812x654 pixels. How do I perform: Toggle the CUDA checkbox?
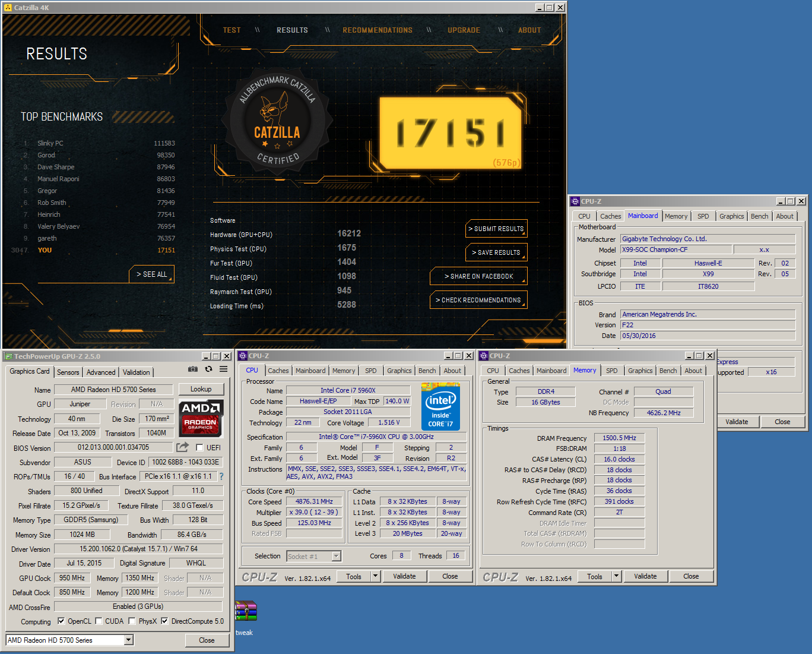click(x=99, y=621)
